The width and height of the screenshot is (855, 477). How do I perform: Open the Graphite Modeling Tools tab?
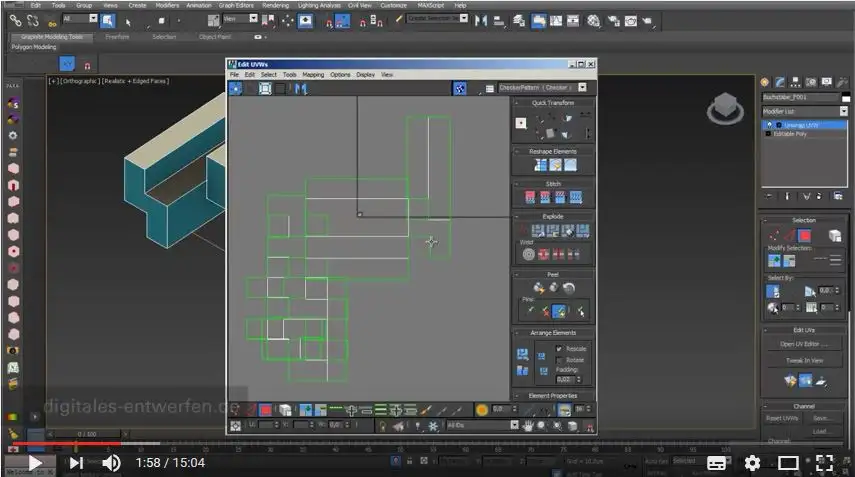[52, 37]
